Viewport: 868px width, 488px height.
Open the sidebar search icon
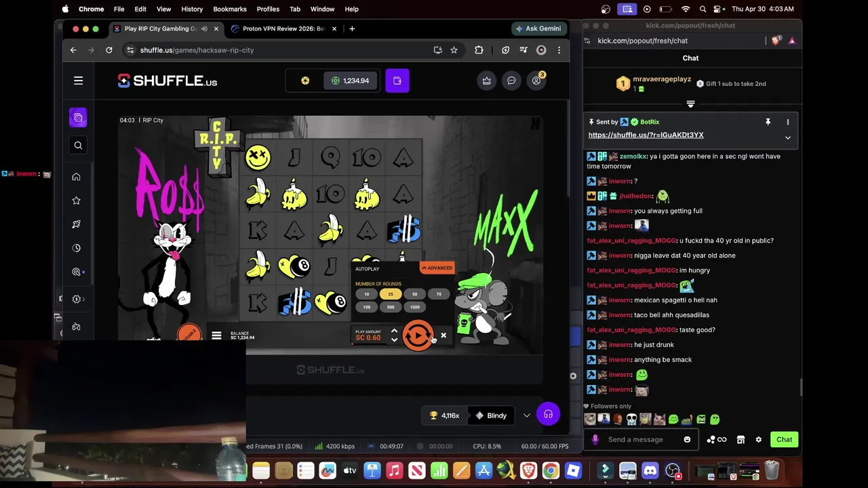click(78, 145)
